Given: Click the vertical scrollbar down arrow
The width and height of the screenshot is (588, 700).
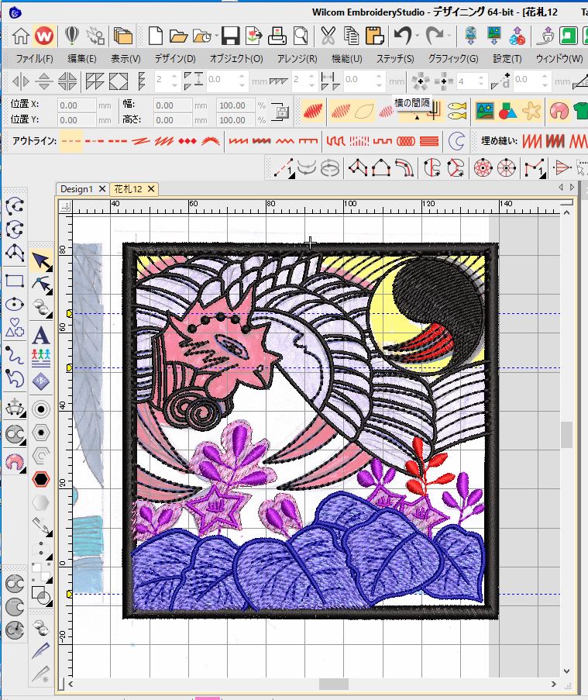Looking at the screenshot, I should (566, 671).
